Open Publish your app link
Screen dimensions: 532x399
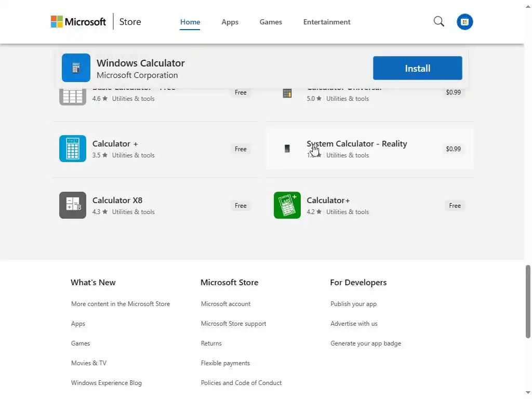(353, 304)
